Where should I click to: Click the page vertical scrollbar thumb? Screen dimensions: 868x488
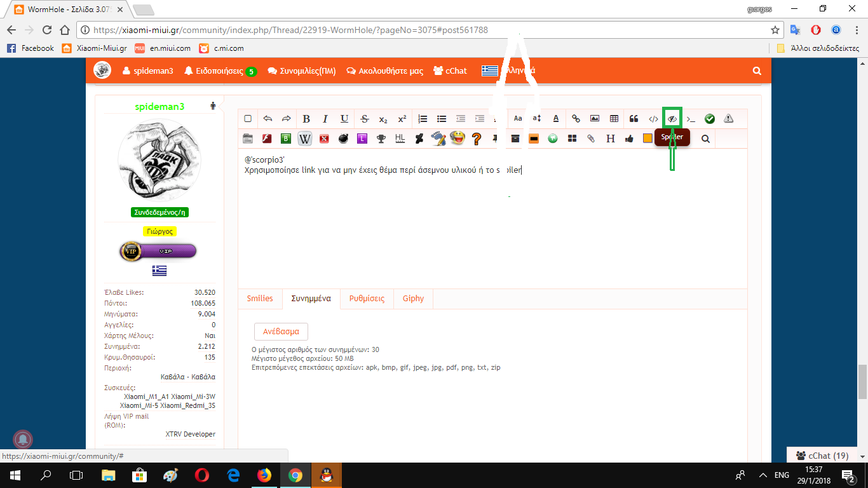click(862, 381)
